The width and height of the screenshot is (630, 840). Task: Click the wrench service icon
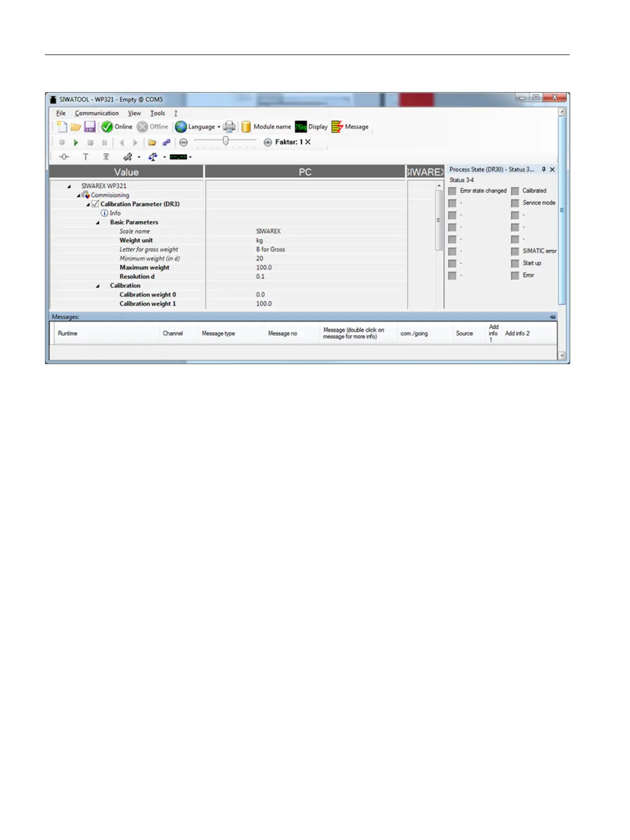(x=127, y=157)
